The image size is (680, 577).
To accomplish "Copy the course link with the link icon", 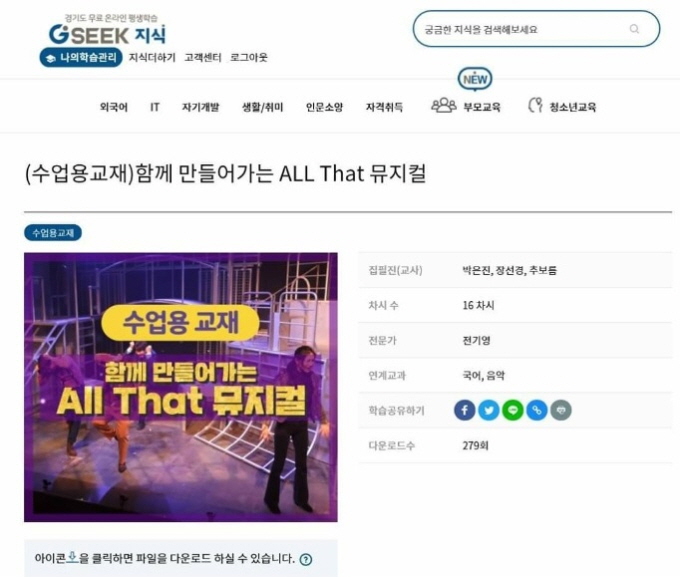I will (x=537, y=410).
